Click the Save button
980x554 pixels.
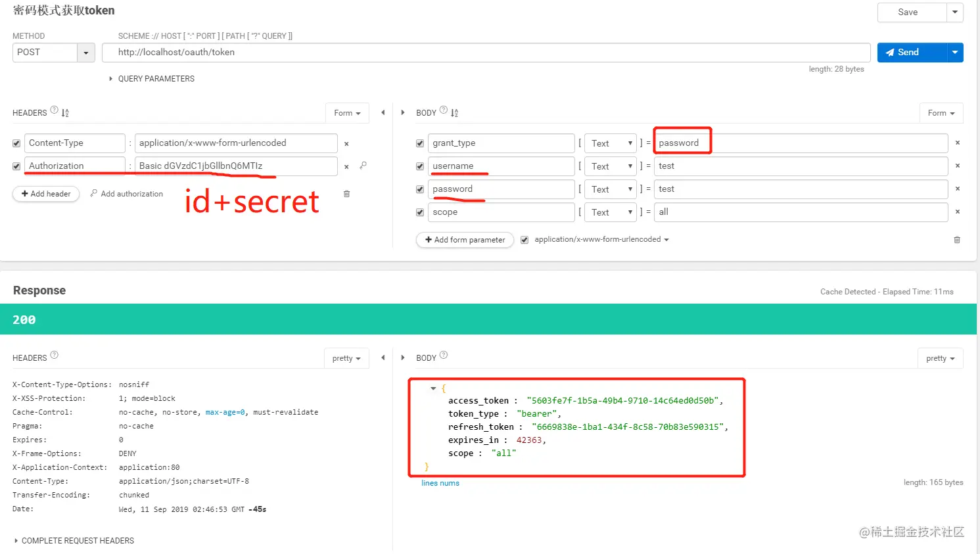click(912, 12)
